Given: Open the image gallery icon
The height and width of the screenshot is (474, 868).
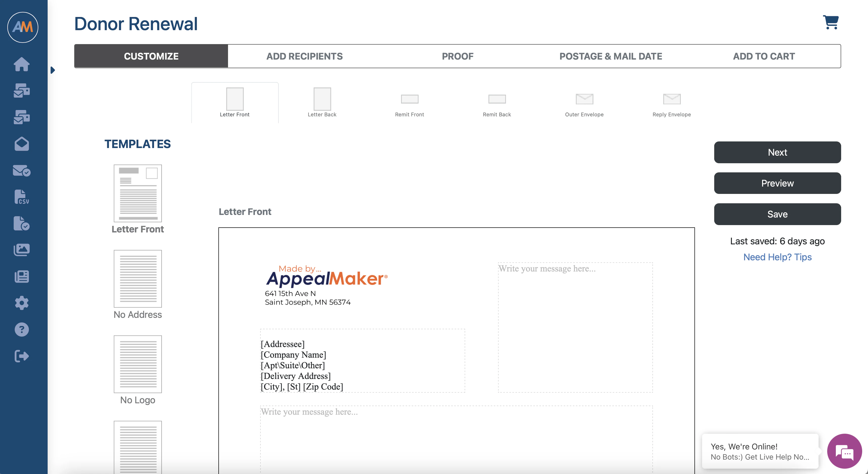Looking at the screenshot, I should point(22,249).
